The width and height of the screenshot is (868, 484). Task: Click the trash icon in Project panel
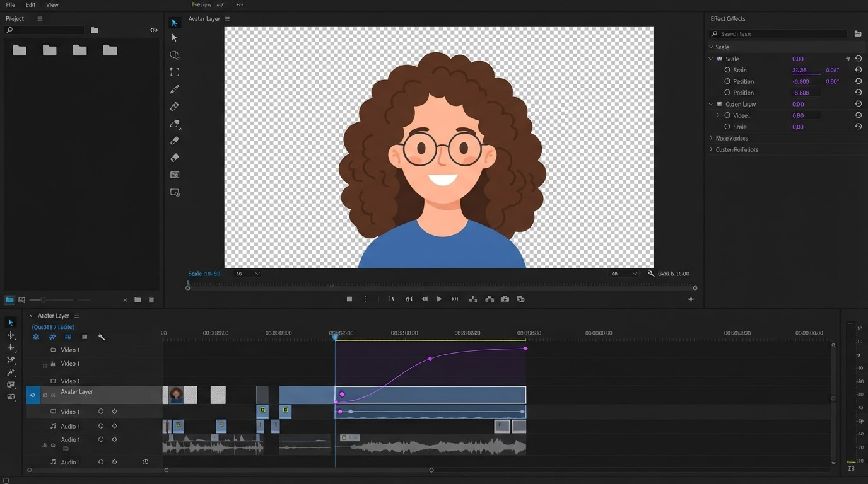click(151, 300)
